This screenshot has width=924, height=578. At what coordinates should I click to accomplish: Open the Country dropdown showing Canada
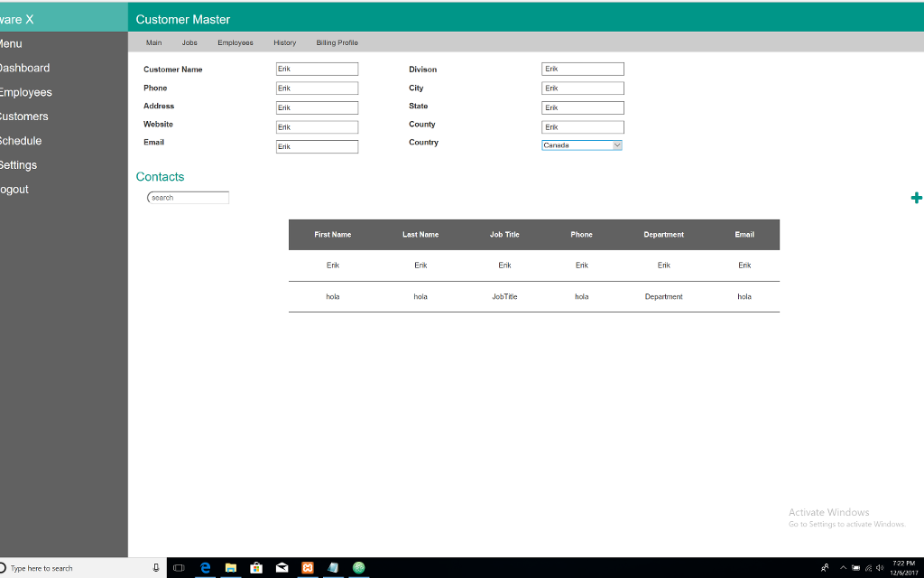point(617,144)
